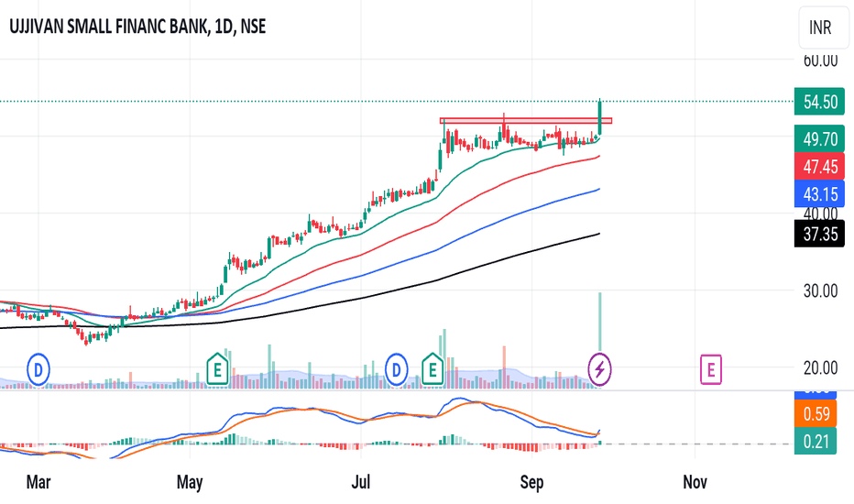The image size is (854, 504).
Task: Click the dividend D marker in July
Action: pos(397,370)
